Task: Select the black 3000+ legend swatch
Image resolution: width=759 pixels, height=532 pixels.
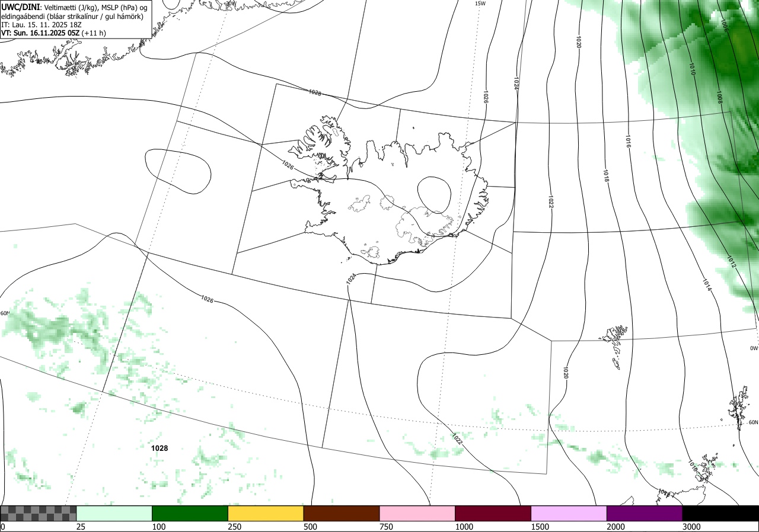Action: tap(720, 513)
